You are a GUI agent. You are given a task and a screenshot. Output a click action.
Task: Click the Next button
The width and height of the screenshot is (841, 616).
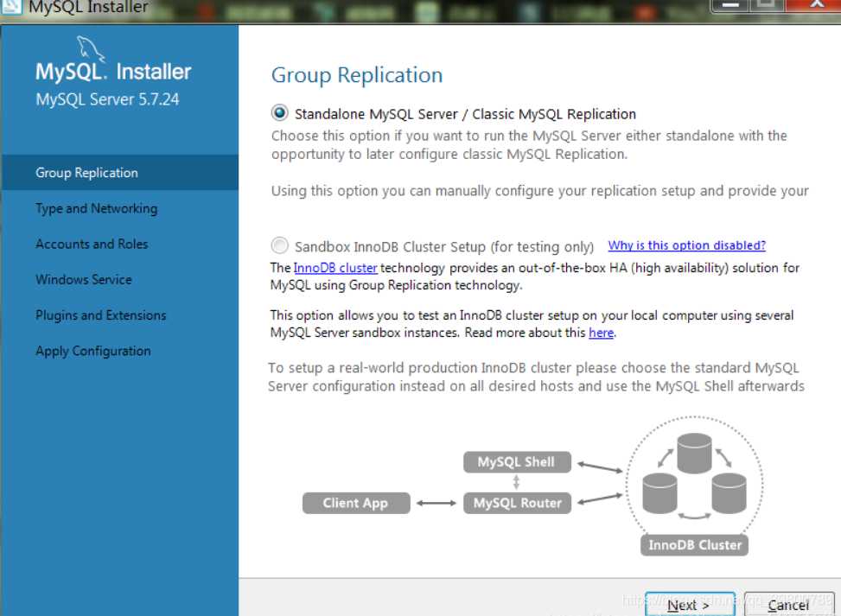(690, 604)
